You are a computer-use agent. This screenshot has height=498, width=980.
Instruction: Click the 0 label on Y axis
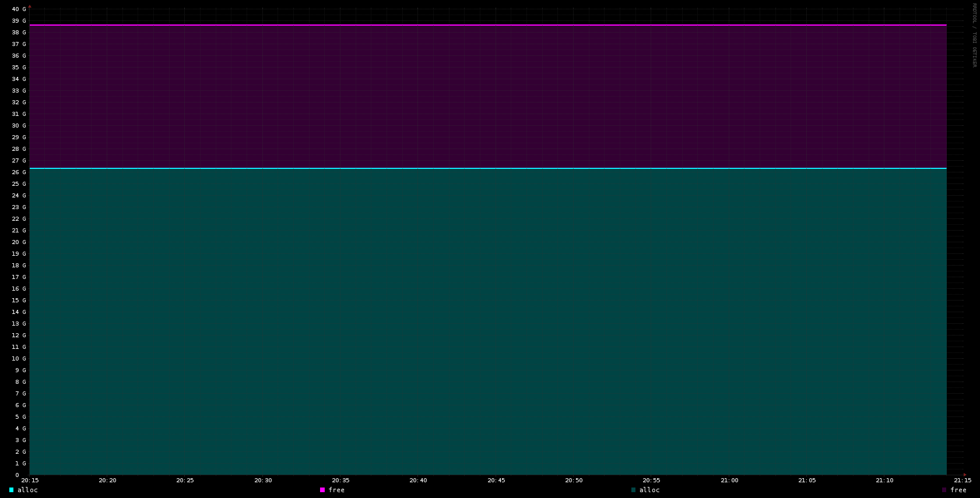(17, 475)
